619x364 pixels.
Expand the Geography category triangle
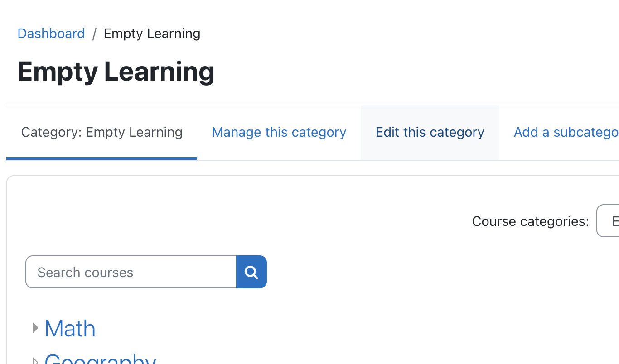point(35,360)
